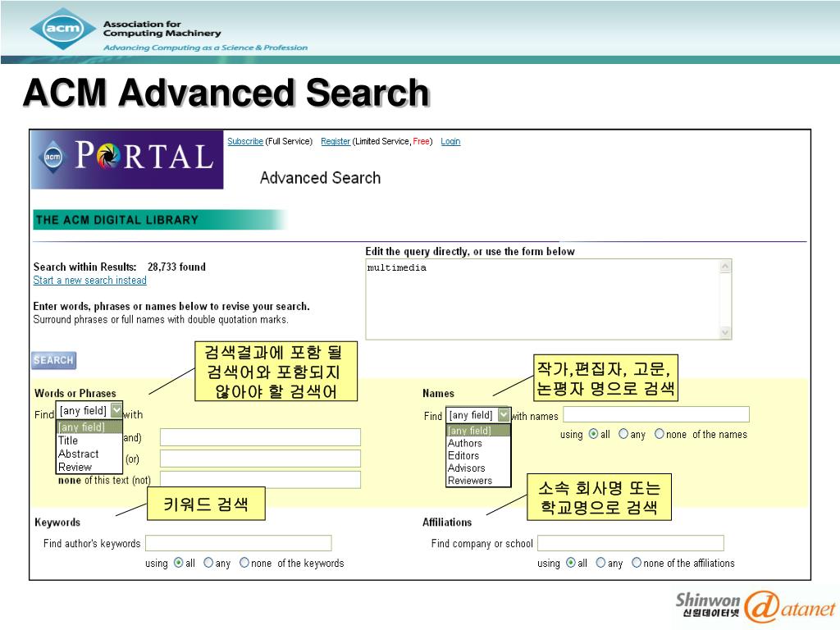Select 'none' radio for the affiliations
840x630 pixels.
click(637, 563)
